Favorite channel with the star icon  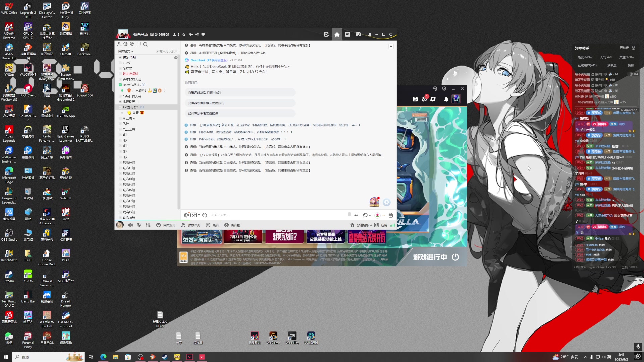point(184,34)
